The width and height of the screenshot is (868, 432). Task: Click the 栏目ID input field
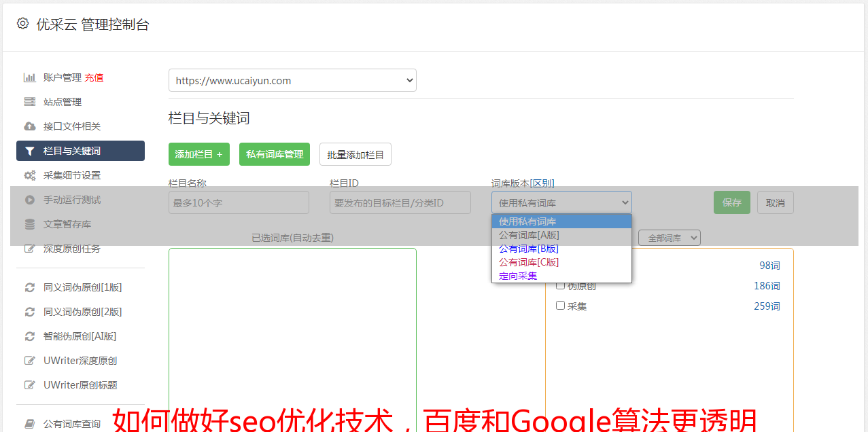click(400, 202)
